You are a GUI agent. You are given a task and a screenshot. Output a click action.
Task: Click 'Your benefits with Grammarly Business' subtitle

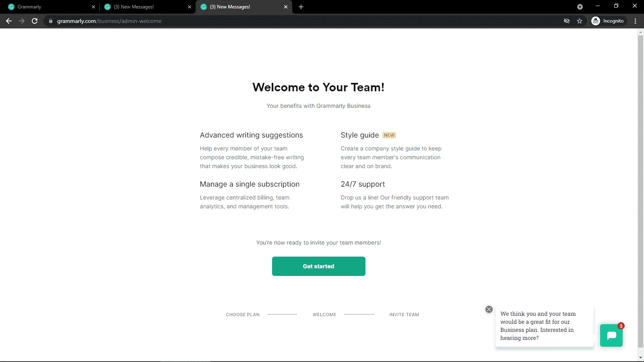[318, 106]
